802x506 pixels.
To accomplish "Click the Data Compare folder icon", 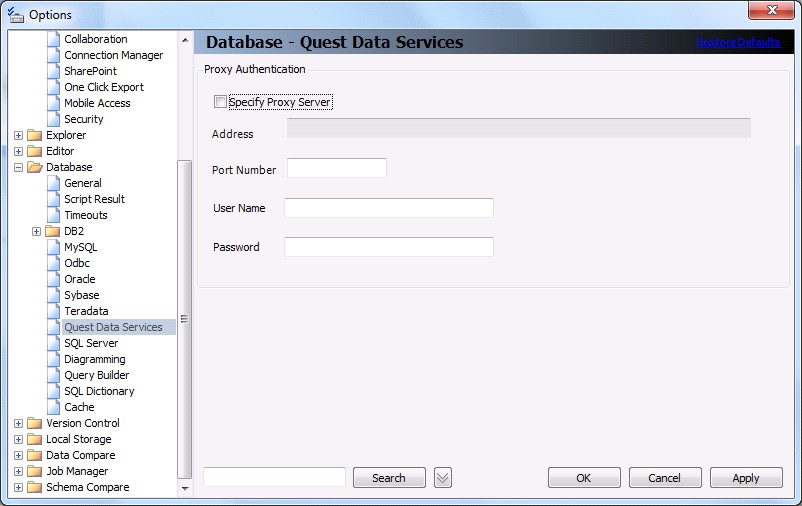I will [35, 455].
